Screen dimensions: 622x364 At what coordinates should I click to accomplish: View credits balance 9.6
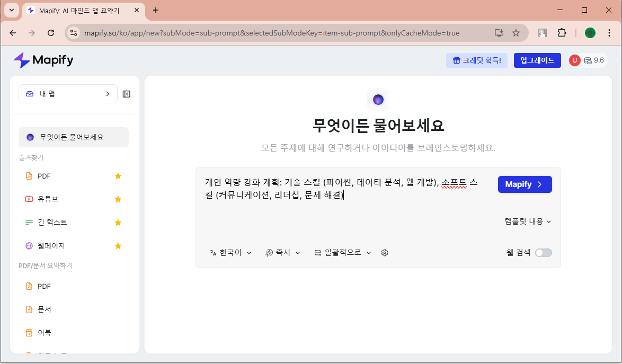tap(594, 60)
